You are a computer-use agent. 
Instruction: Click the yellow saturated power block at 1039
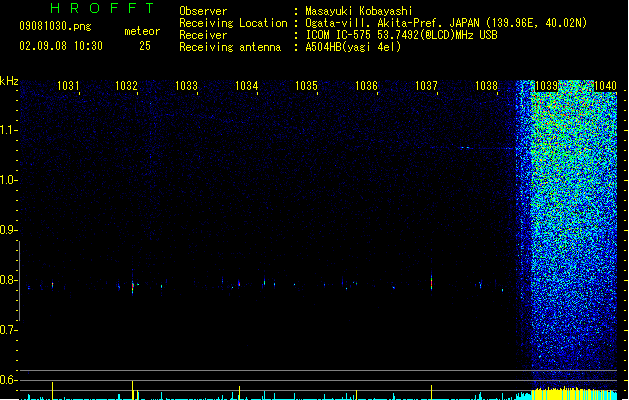click(x=574, y=394)
